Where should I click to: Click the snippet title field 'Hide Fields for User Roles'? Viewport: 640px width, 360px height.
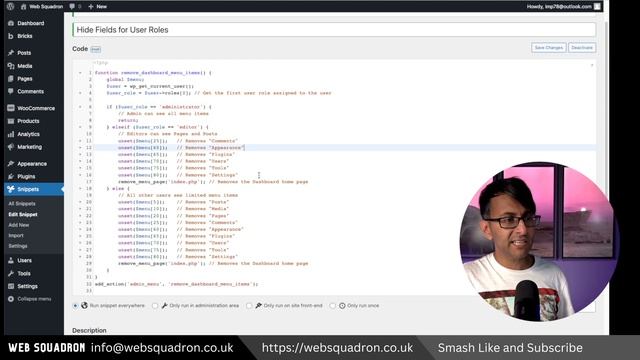tap(334, 30)
